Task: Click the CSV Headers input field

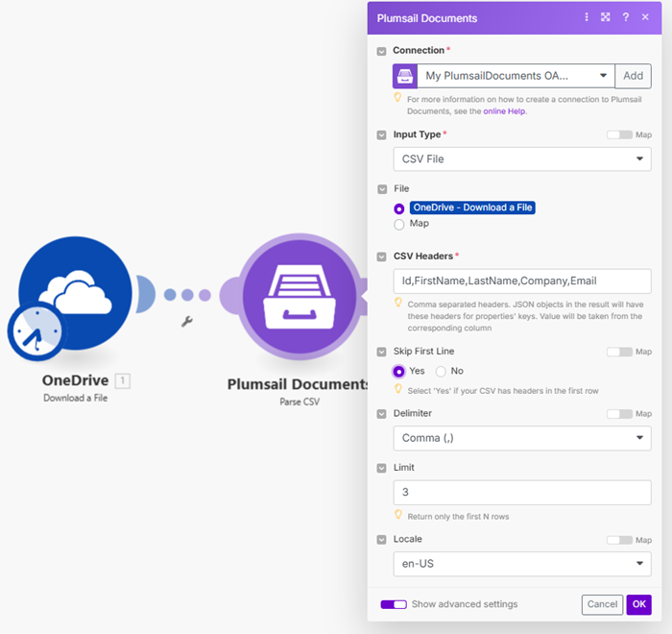Action: (522, 280)
